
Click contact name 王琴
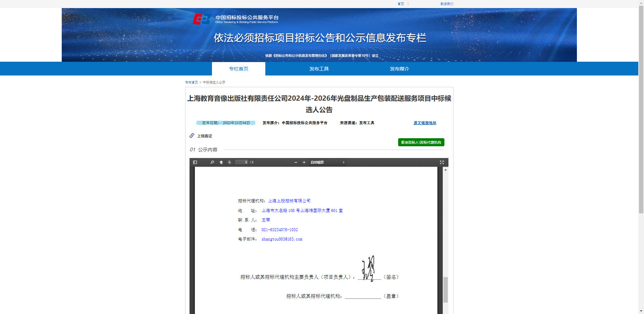[266, 220]
